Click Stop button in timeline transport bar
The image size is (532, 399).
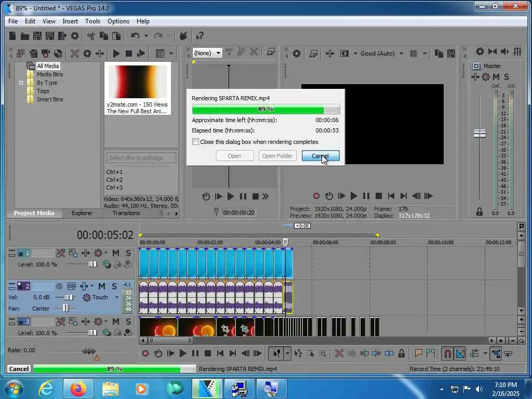[x=208, y=353]
